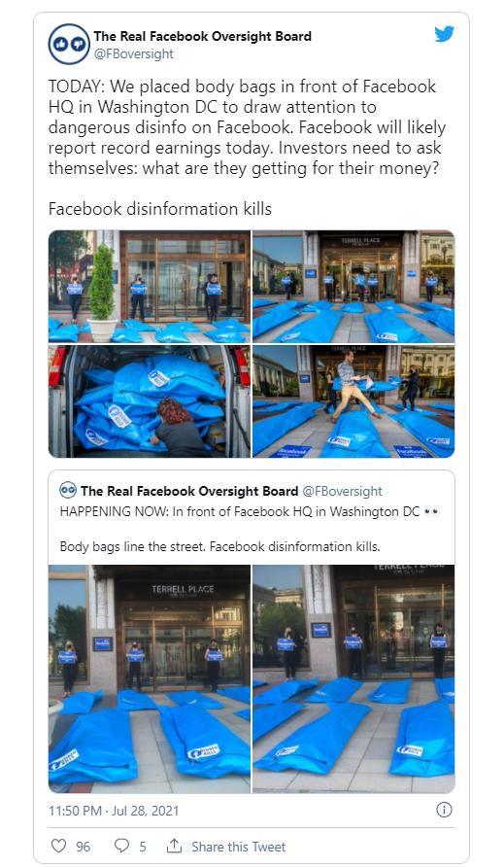Screen dimensions: 504x867
Task: Click the Share this Tweet label
Action: pyautogui.click(x=238, y=847)
